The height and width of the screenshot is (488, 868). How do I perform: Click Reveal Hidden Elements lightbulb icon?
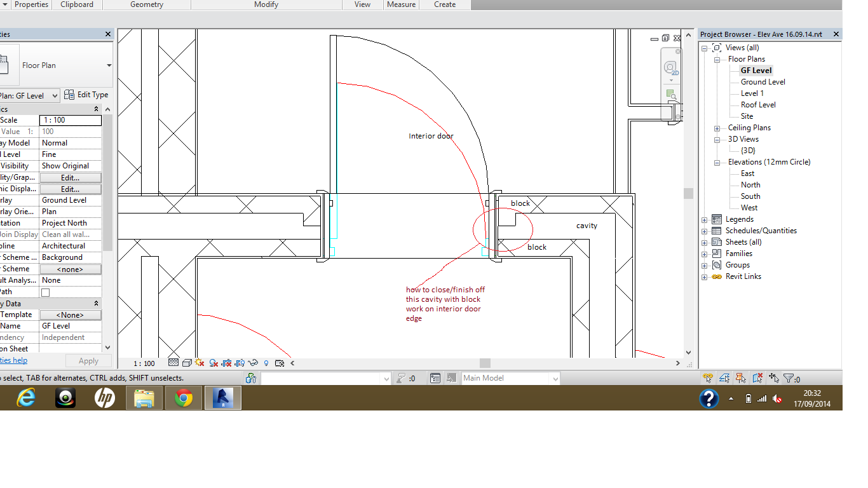coord(266,363)
